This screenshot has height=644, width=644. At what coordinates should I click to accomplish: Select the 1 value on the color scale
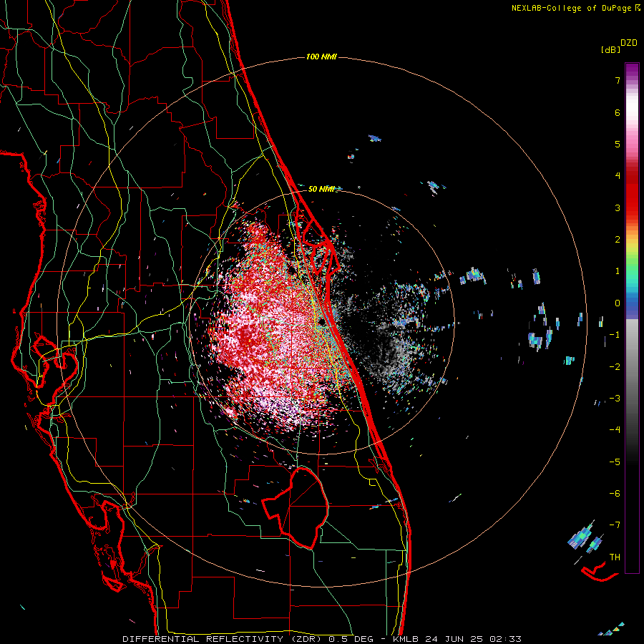(x=618, y=271)
